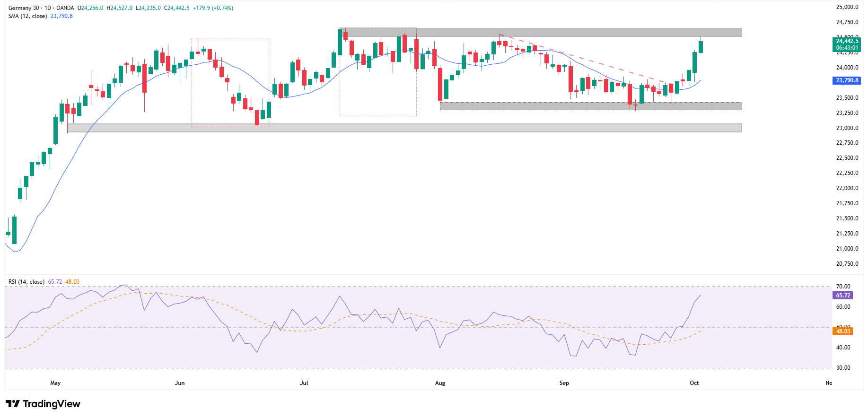Image resolution: width=868 pixels, height=418 pixels.
Task: Click the Sep label on time axis
Action: [564, 383]
